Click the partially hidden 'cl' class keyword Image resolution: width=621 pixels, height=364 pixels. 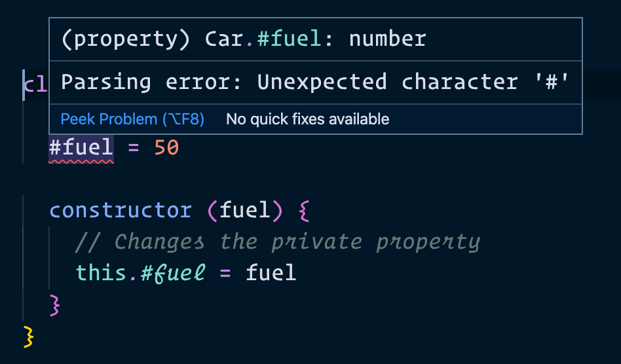pyautogui.click(x=35, y=85)
